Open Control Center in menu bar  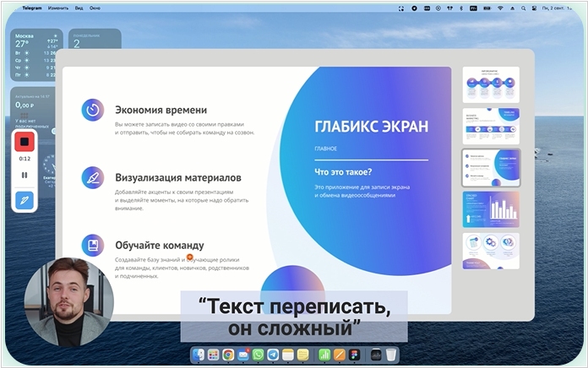535,8
